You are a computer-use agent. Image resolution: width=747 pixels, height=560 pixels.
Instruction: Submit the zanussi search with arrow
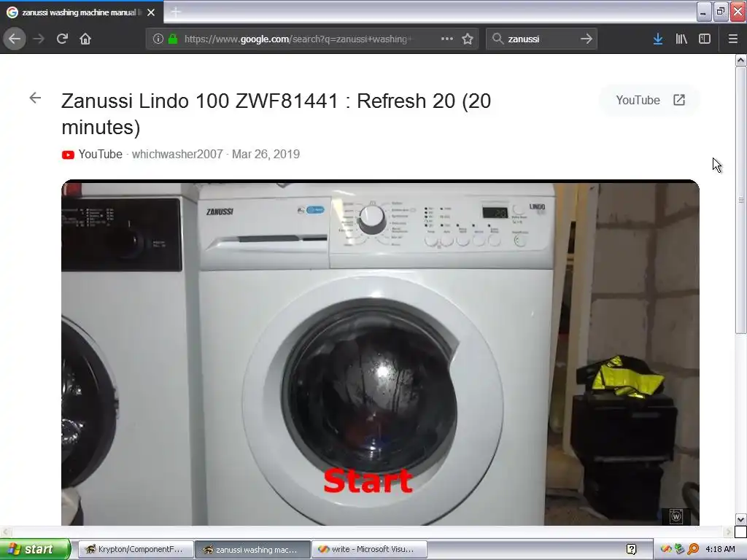[x=587, y=39]
